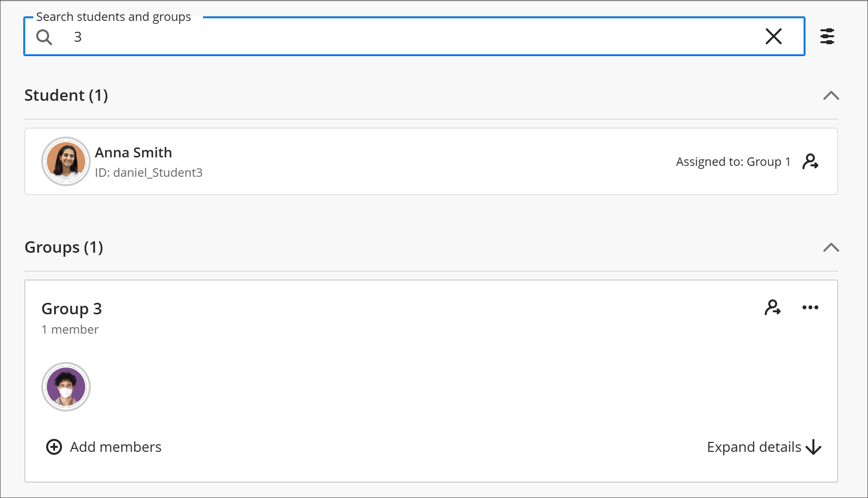
Task: Click the Groups (1) section heading
Action: pyautogui.click(x=64, y=247)
